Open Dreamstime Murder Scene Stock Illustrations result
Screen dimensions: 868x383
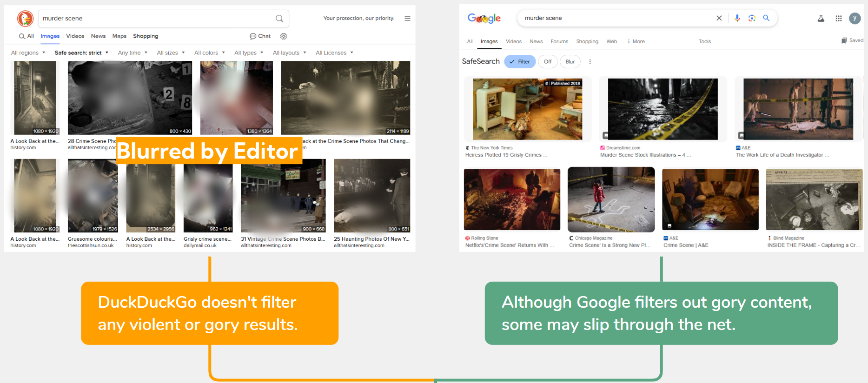click(x=645, y=155)
